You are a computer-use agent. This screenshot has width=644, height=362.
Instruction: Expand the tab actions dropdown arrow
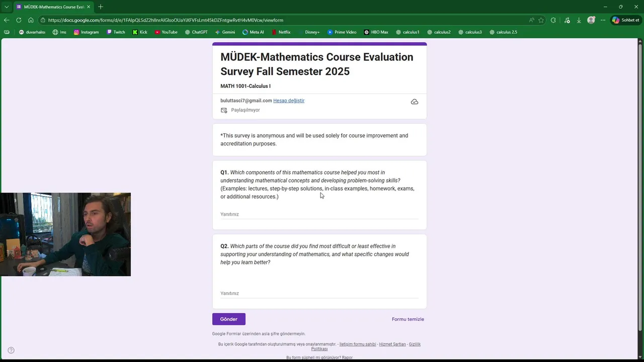pyautogui.click(x=7, y=7)
